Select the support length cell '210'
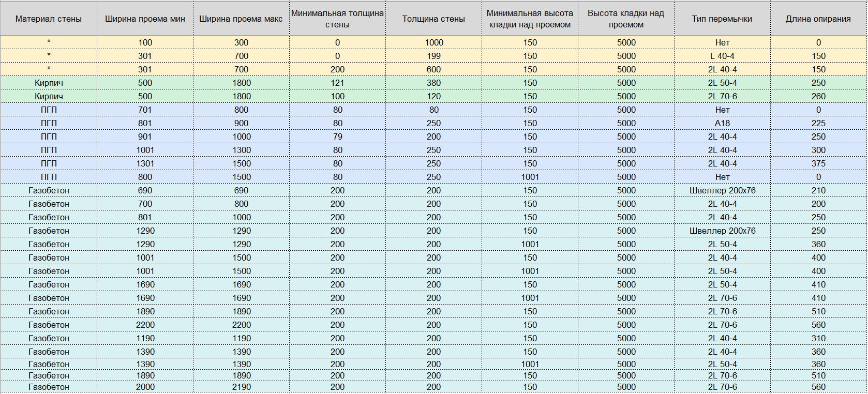This screenshot has height=394, width=868. [x=818, y=190]
